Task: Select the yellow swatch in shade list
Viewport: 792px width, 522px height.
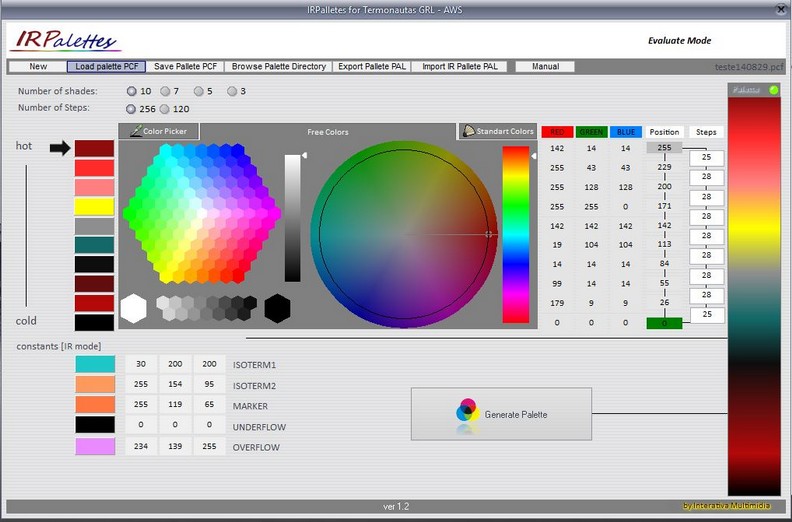Action: click(x=94, y=206)
